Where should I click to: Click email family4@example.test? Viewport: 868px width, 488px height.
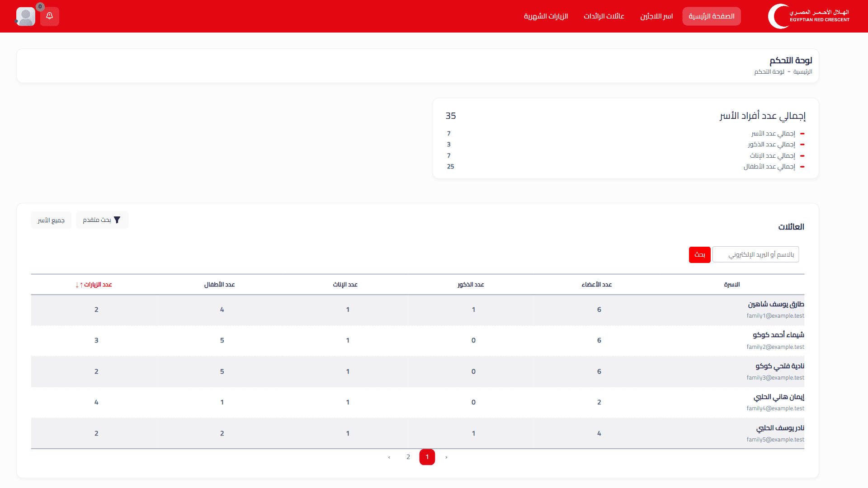(x=775, y=408)
